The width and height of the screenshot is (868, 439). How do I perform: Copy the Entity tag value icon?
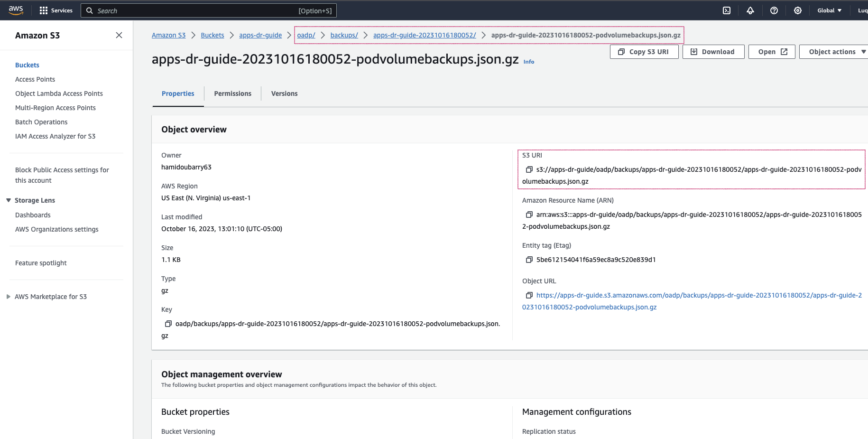point(529,260)
